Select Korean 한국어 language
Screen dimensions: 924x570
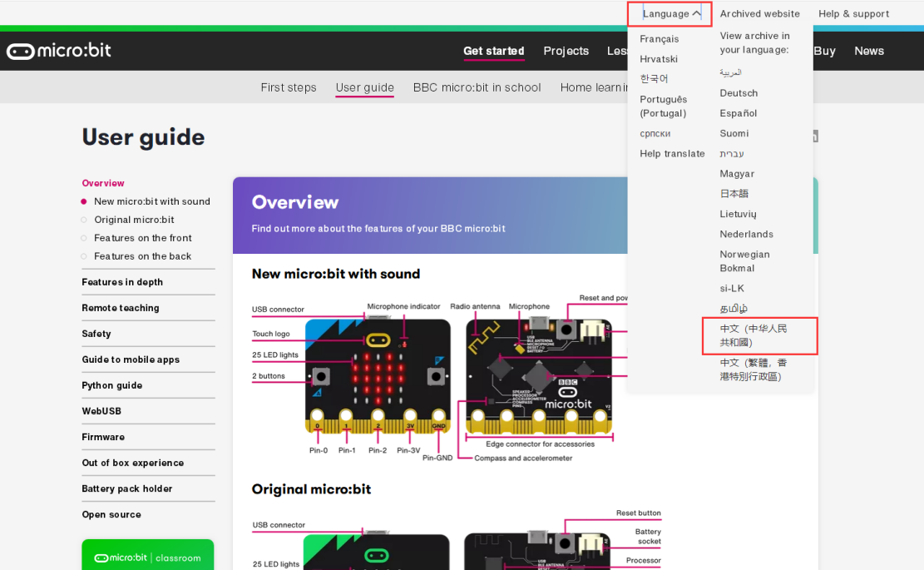[x=654, y=78]
